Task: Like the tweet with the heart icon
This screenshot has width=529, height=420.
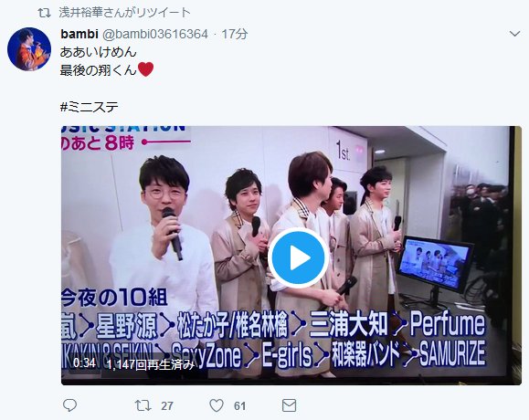Action: pyautogui.click(x=217, y=405)
